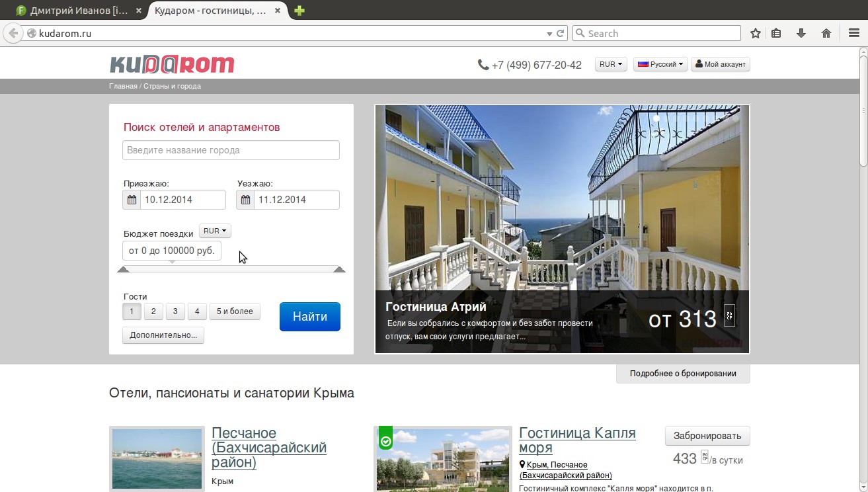Click the phone handset icon

pos(483,65)
